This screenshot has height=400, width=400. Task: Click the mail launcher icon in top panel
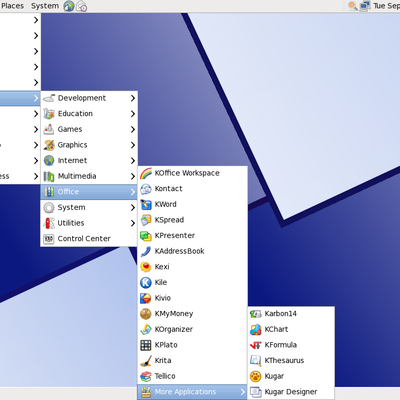[x=82, y=6]
